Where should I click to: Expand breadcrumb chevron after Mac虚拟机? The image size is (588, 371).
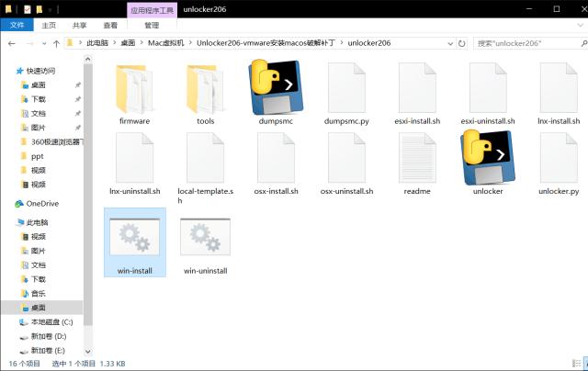190,43
